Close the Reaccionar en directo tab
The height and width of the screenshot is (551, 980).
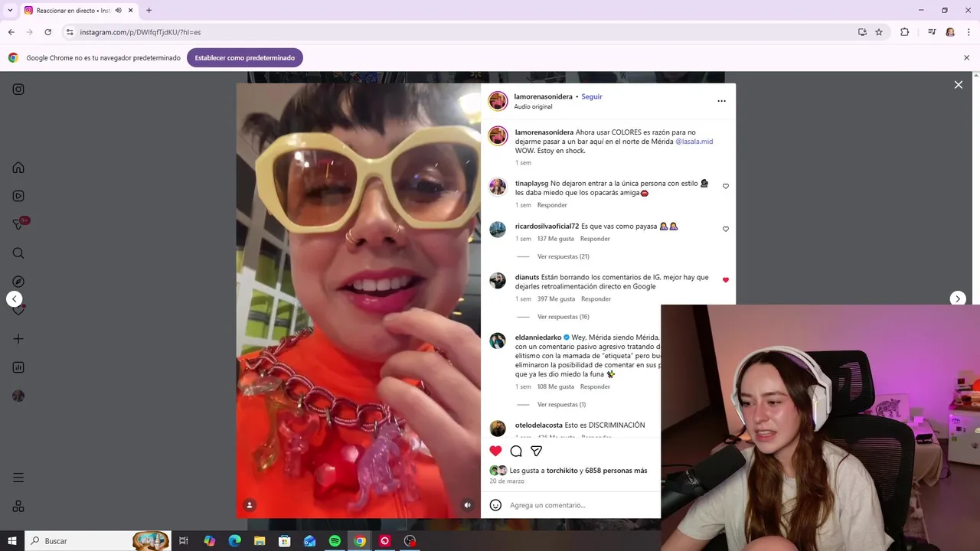[x=131, y=10]
